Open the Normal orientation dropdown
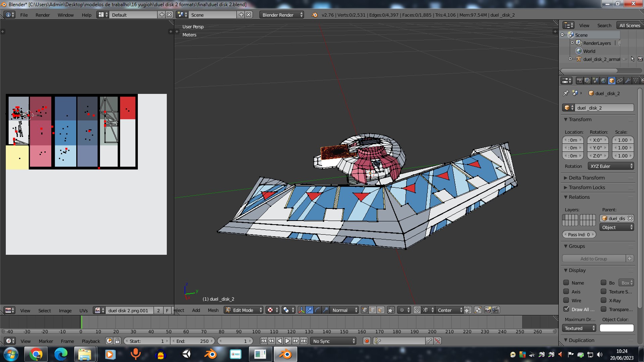The image size is (644, 362). pos(344,310)
